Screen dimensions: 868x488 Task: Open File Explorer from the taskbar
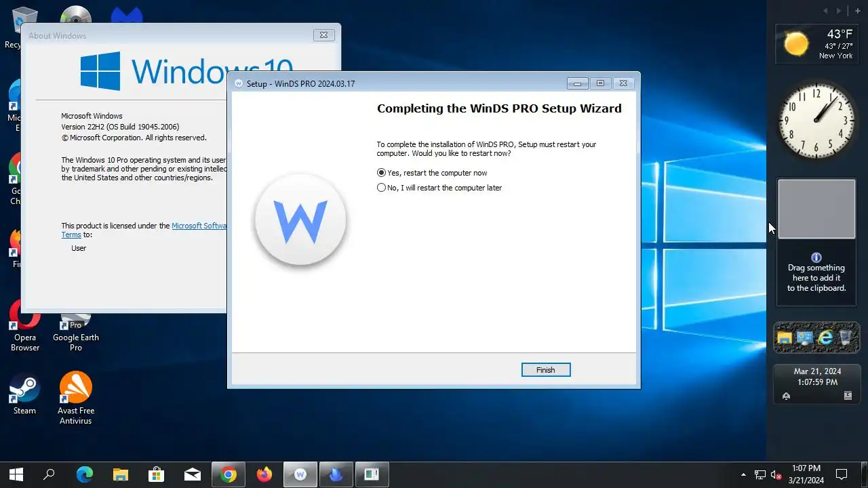120,474
